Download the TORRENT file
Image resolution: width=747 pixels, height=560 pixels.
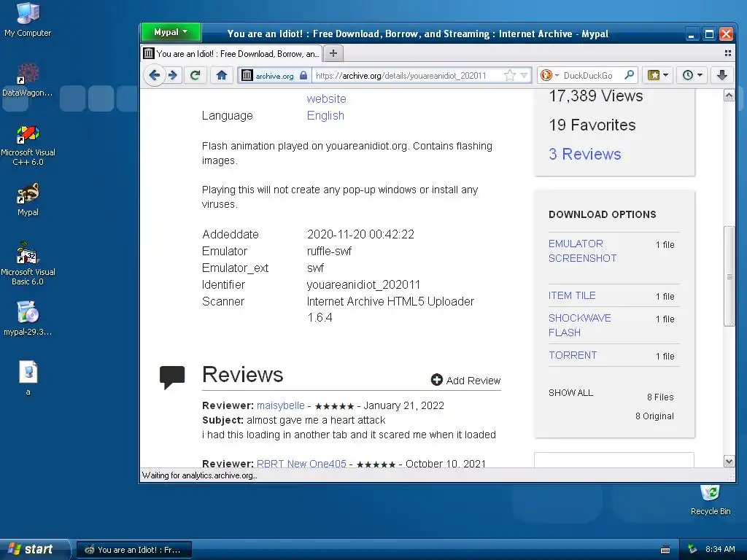(572, 355)
